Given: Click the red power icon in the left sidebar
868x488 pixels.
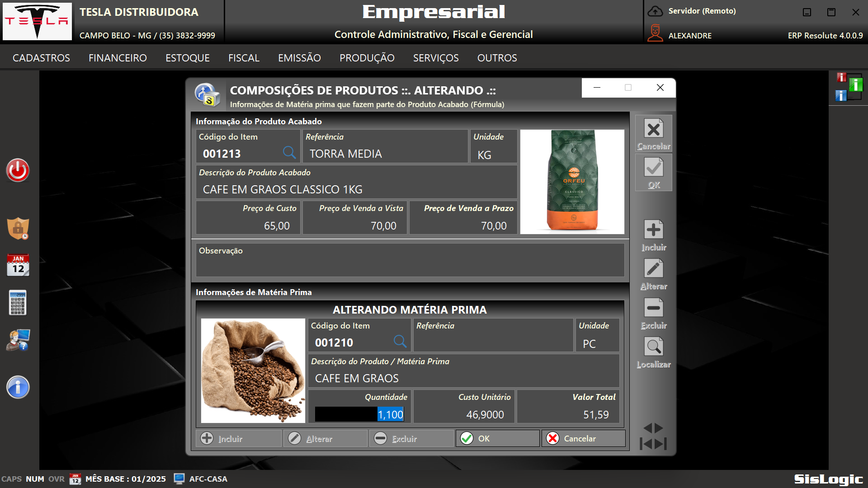Looking at the screenshot, I should pyautogui.click(x=18, y=170).
